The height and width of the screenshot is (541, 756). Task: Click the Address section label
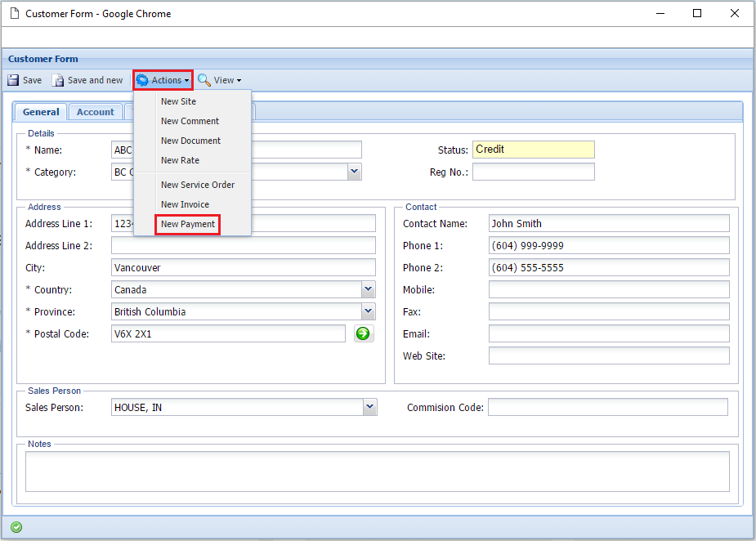(x=44, y=207)
